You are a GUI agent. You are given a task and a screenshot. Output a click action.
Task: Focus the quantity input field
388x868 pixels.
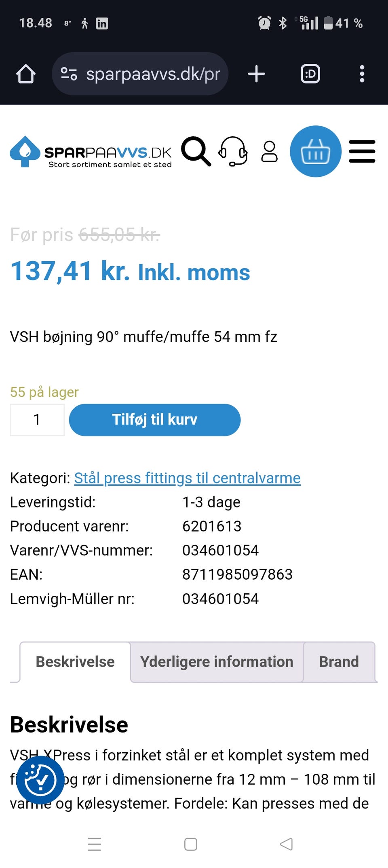[37, 420]
